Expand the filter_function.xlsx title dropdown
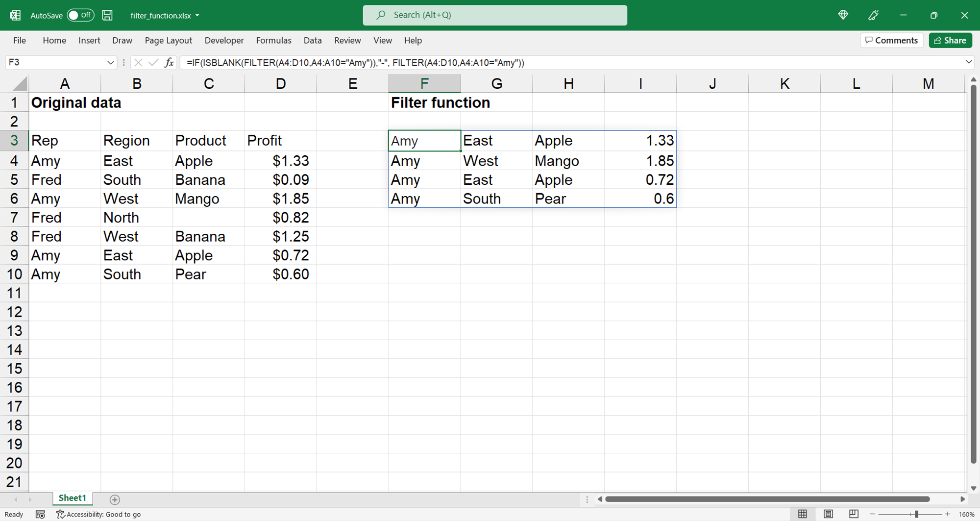The width and height of the screenshot is (980, 521). point(197,15)
